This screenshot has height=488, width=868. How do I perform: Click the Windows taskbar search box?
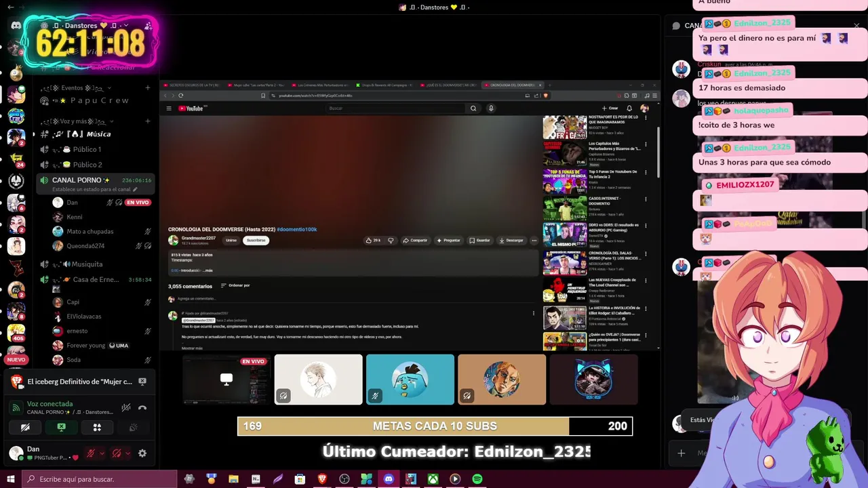[x=100, y=479]
